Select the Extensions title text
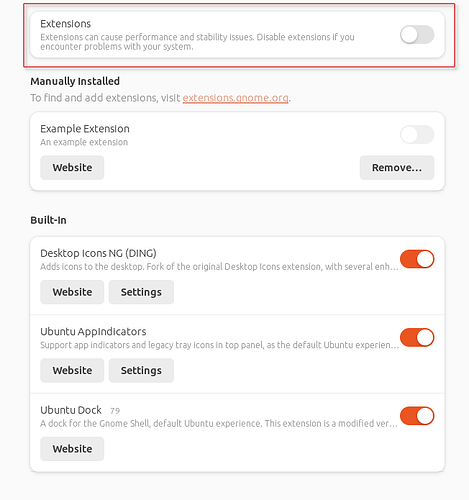Screen dimensions: 469x500 click(x=65, y=24)
